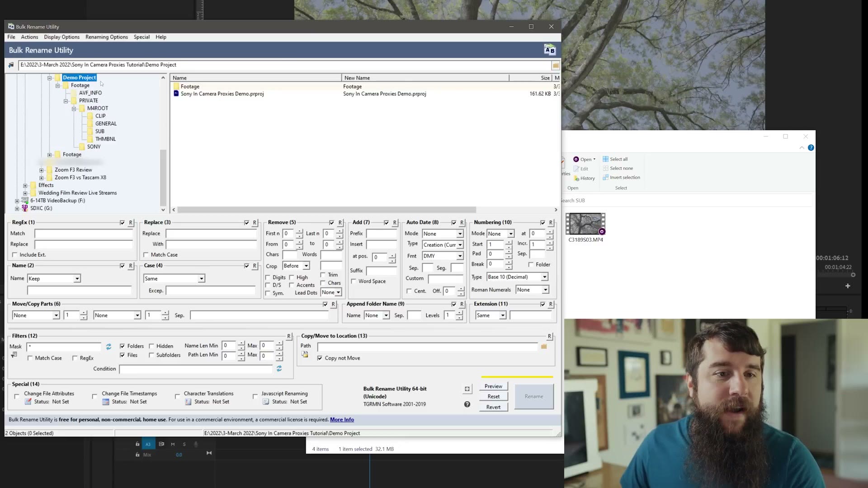This screenshot has width=868, height=488.
Task: Click the AB rename logo icon
Action: [x=549, y=50]
